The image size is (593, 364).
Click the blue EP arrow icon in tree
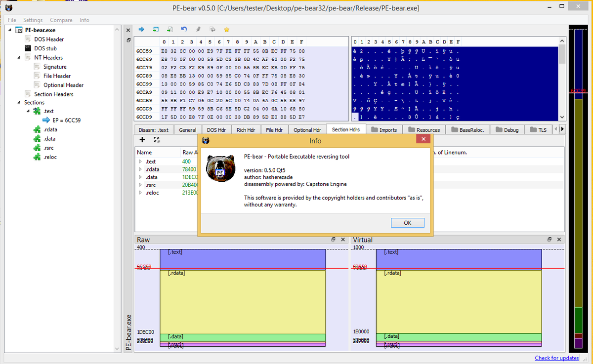(x=46, y=120)
